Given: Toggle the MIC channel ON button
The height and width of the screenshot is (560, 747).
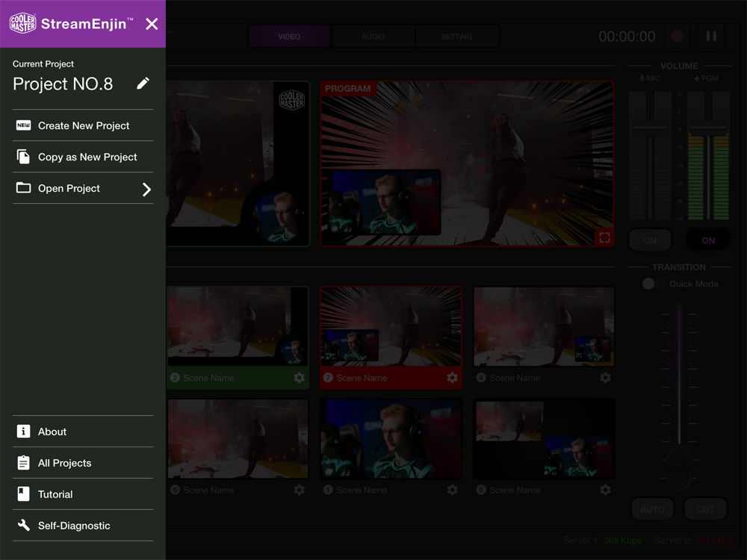Looking at the screenshot, I should [x=651, y=240].
